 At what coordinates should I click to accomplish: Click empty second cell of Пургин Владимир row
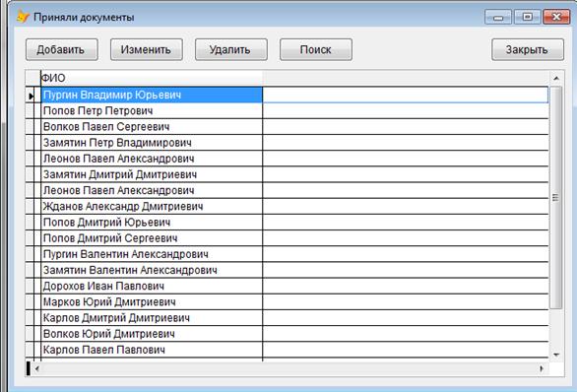pyautogui.click(x=406, y=95)
